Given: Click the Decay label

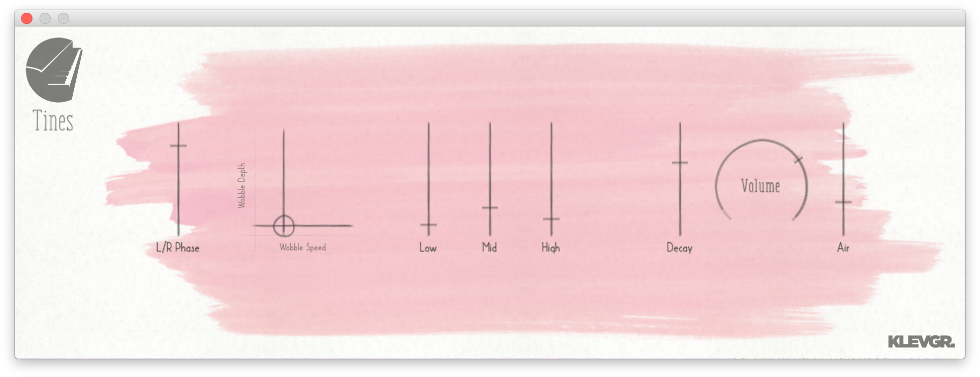Looking at the screenshot, I should pyautogui.click(x=680, y=248).
